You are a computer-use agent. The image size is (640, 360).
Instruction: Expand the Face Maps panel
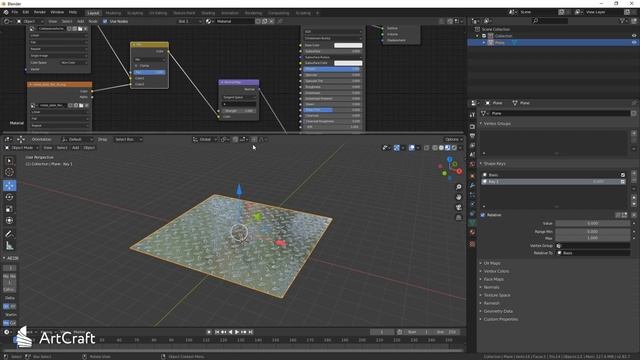click(x=493, y=279)
